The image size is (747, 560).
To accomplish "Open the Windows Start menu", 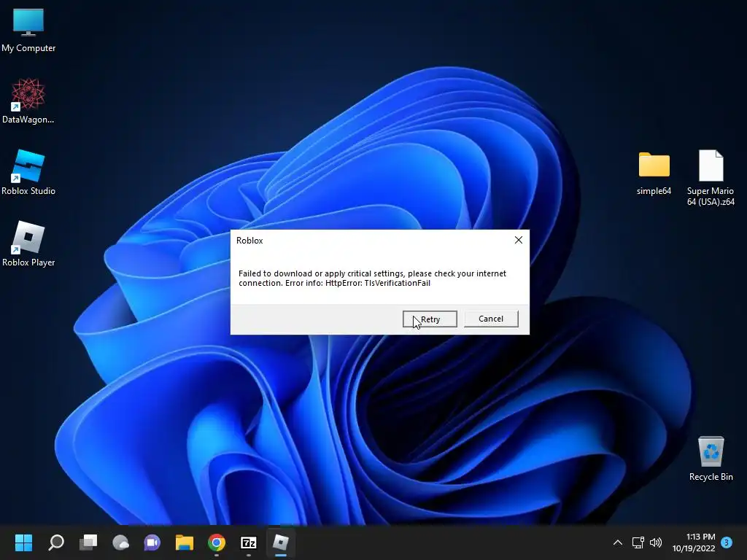I will click(x=23, y=542).
